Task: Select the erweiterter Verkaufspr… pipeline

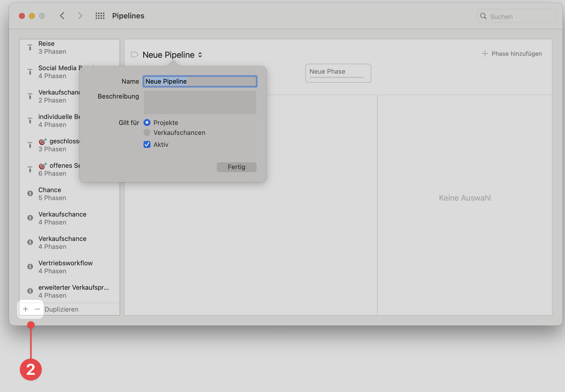Action: (70, 291)
